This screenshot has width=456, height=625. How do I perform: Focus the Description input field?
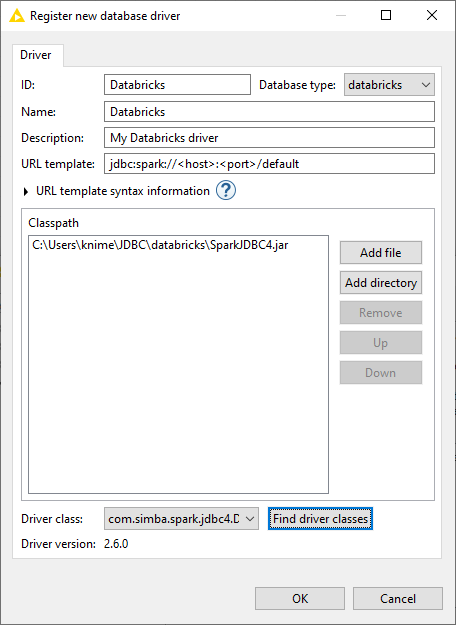click(x=269, y=138)
